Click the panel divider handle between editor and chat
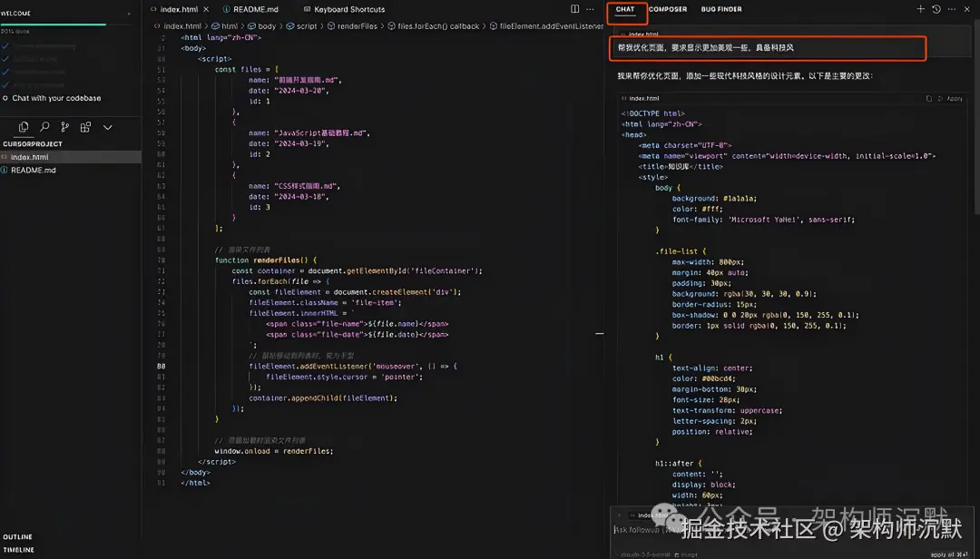This screenshot has height=559, width=980. (x=600, y=333)
